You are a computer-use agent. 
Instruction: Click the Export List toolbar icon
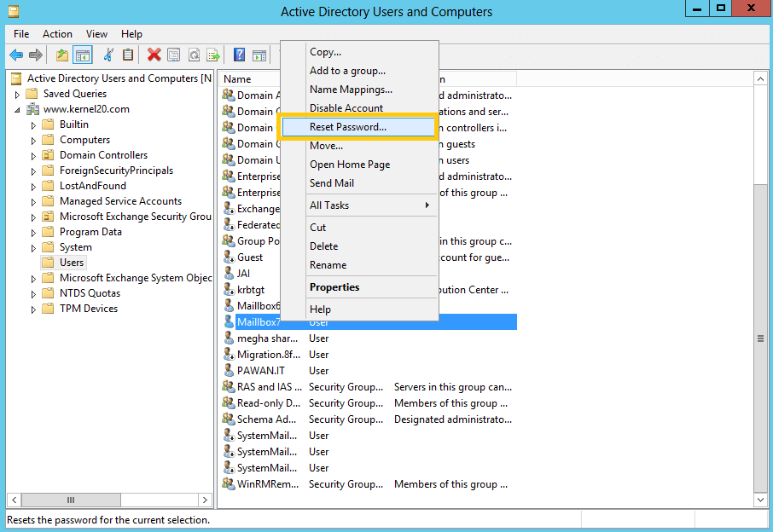click(x=213, y=55)
